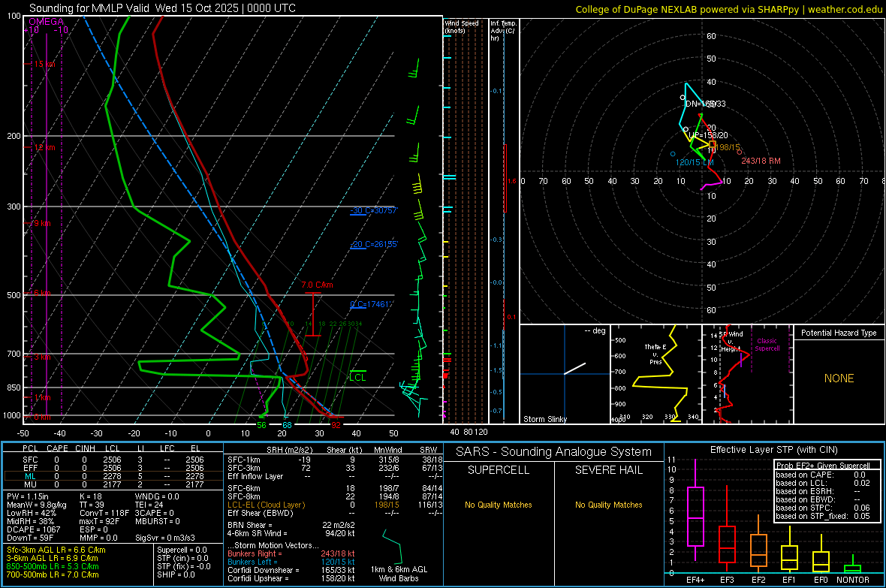Click the LowRH = 42% value
Viewport: 886px width, 588px height.
[x=31, y=513]
